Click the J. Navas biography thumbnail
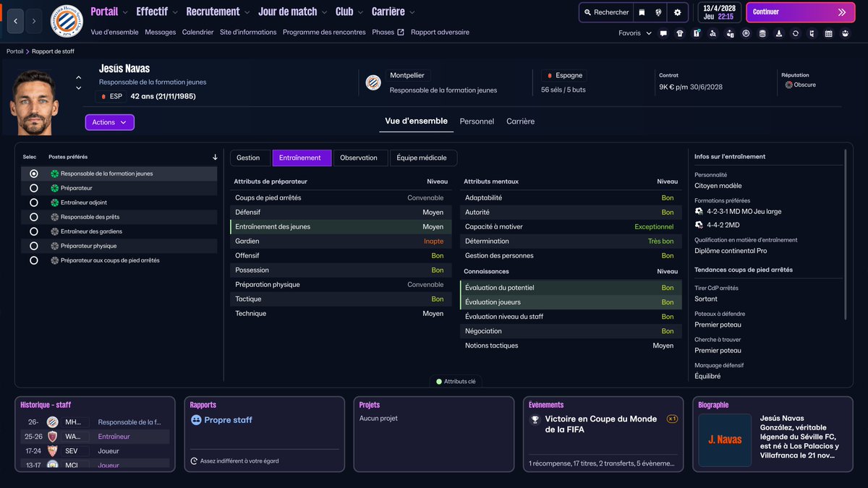Screen dimensions: 868x488 pos(725,440)
